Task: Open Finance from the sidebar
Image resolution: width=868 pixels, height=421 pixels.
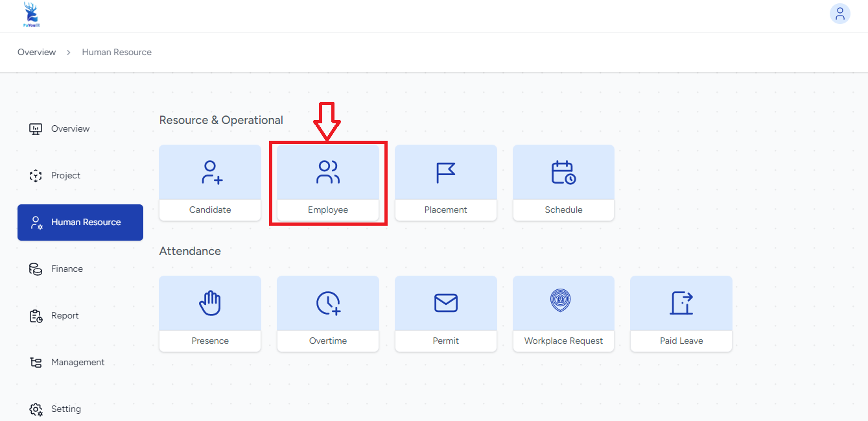Action: pyautogui.click(x=67, y=269)
